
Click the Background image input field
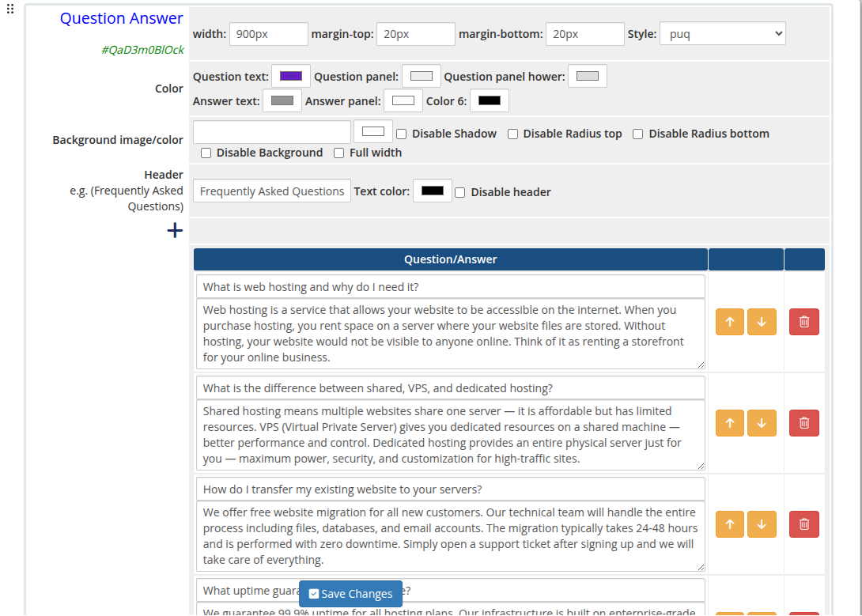pos(271,132)
